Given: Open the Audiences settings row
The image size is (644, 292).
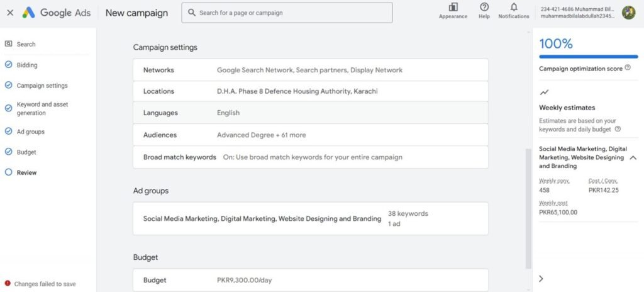Looking at the screenshot, I should pos(311,135).
